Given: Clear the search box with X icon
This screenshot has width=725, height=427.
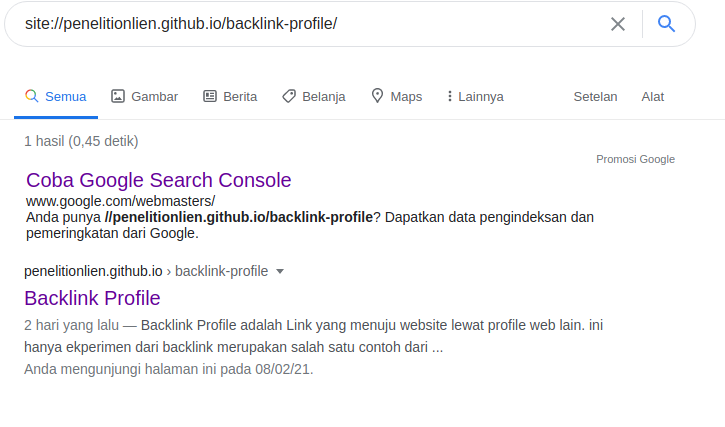Looking at the screenshot, I should point(618,24).
